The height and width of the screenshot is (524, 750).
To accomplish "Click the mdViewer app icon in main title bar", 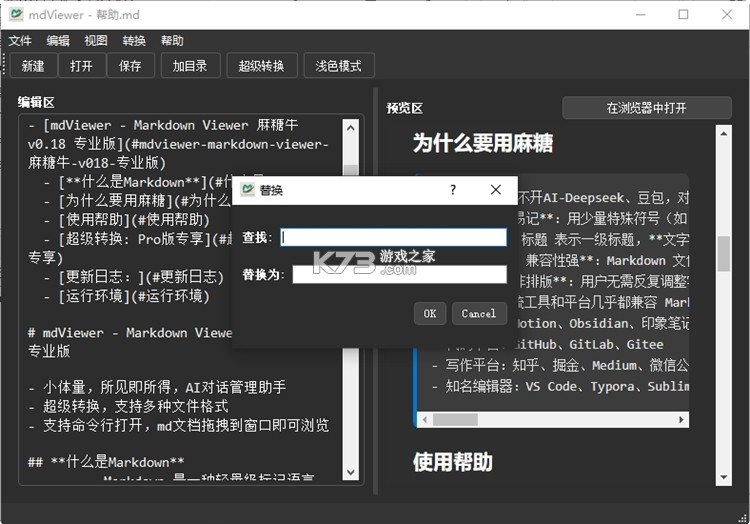I will pyautogui.click(x=16, y=14).
